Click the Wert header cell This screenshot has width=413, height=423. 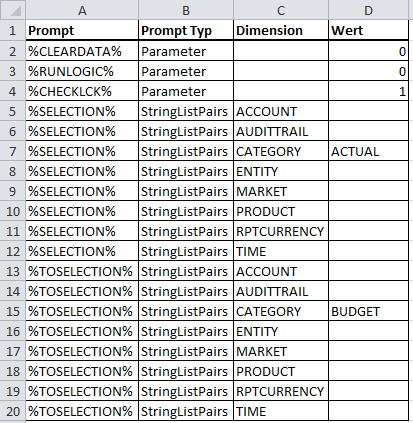click(x=368, y=30)
